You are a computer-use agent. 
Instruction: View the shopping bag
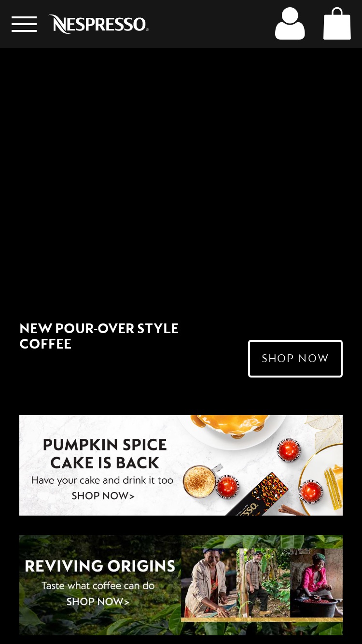(337, 23)
